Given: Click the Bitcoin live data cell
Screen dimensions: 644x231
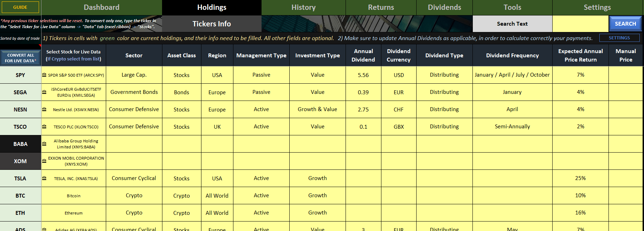Looking at the screenshot, I should click(73, 195).
